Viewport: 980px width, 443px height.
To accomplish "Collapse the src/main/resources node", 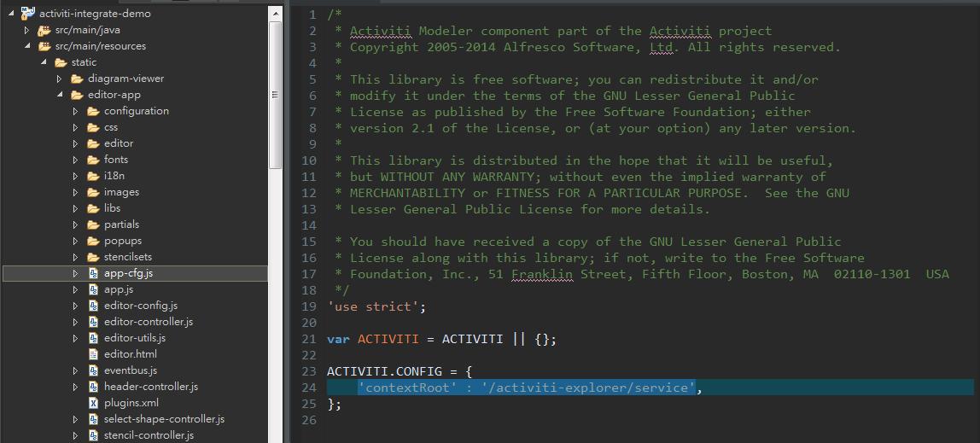I will tap(26, 45).
